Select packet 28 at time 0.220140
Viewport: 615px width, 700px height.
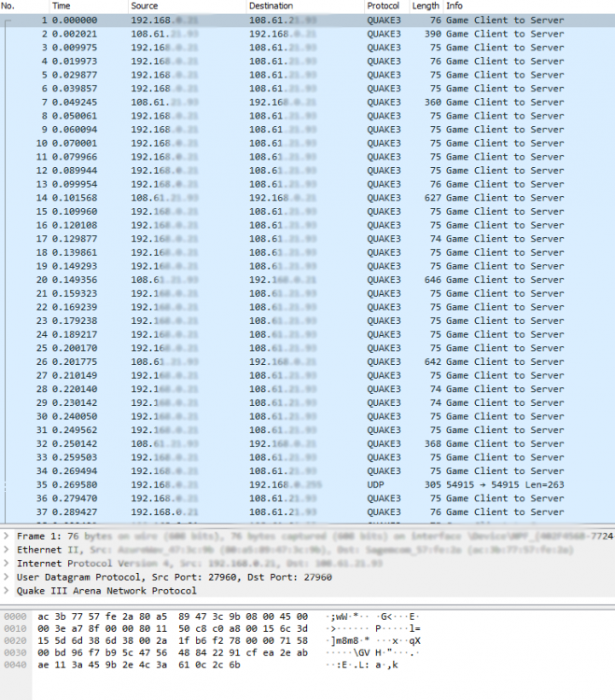click(x=308, y=389)
